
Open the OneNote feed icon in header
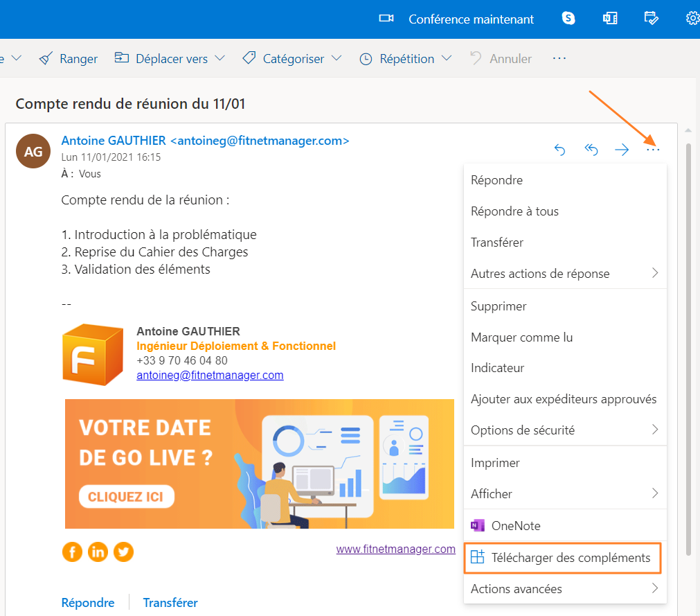[x=610, y=19]
